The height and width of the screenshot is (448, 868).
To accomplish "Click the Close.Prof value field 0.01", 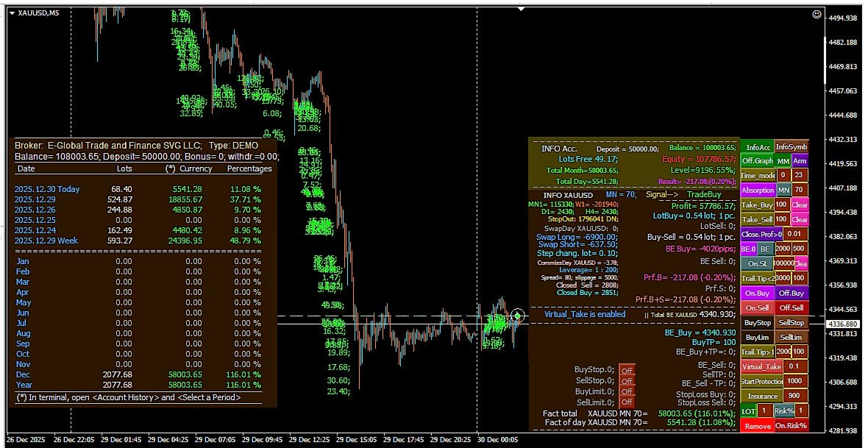I will pyautogui.click(x=795, y=234).
